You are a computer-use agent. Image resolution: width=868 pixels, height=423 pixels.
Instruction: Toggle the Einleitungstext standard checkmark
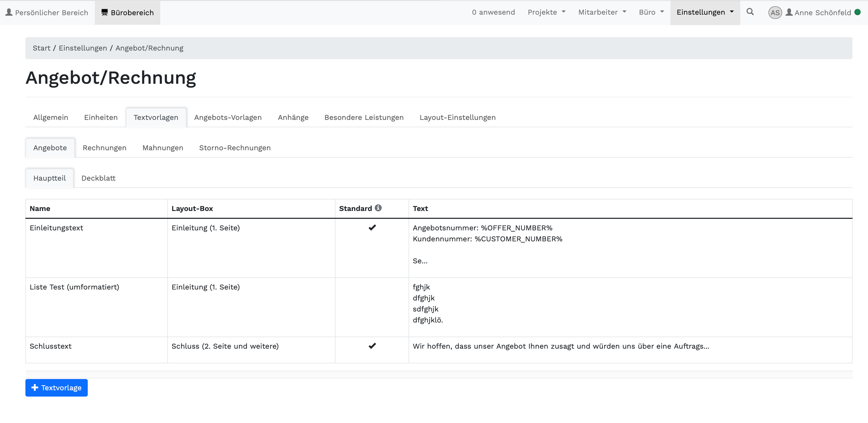[372, 228]
